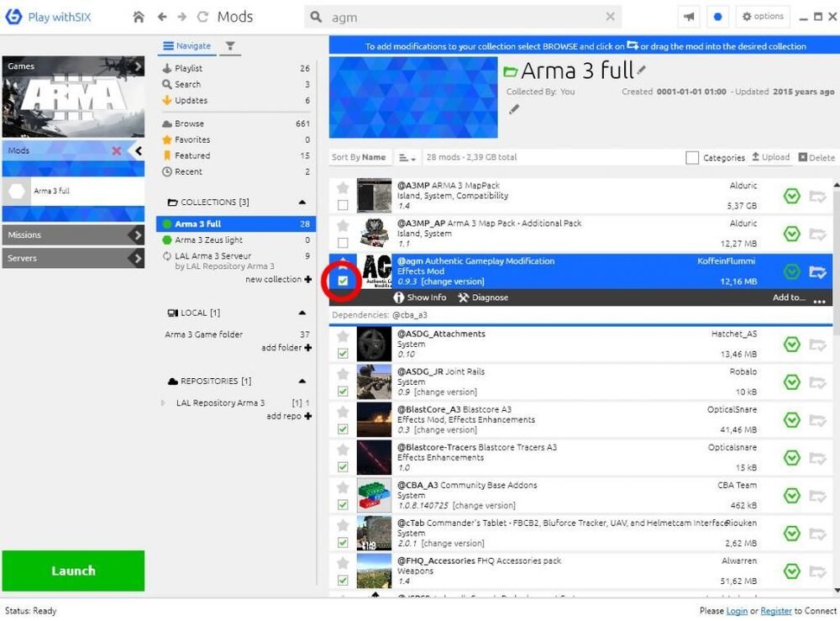Viewport: 840px width, 621px height.
Task: Expand the Games panel chevron
Action: coord(138,66)
